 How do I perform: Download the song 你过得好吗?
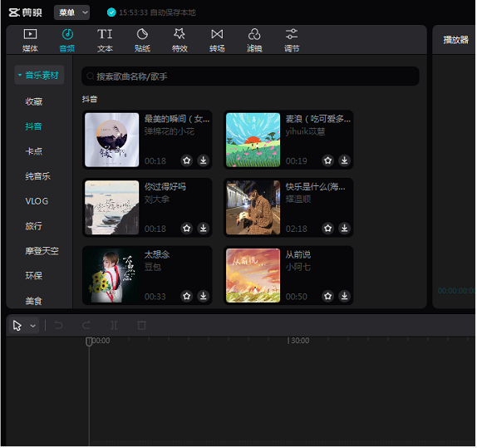pos(204,228)
